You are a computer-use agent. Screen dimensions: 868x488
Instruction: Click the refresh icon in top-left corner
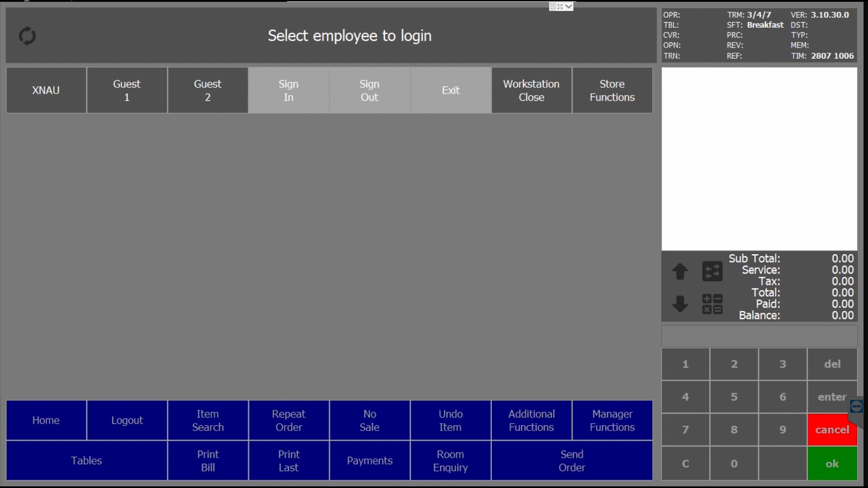(27, 36)
